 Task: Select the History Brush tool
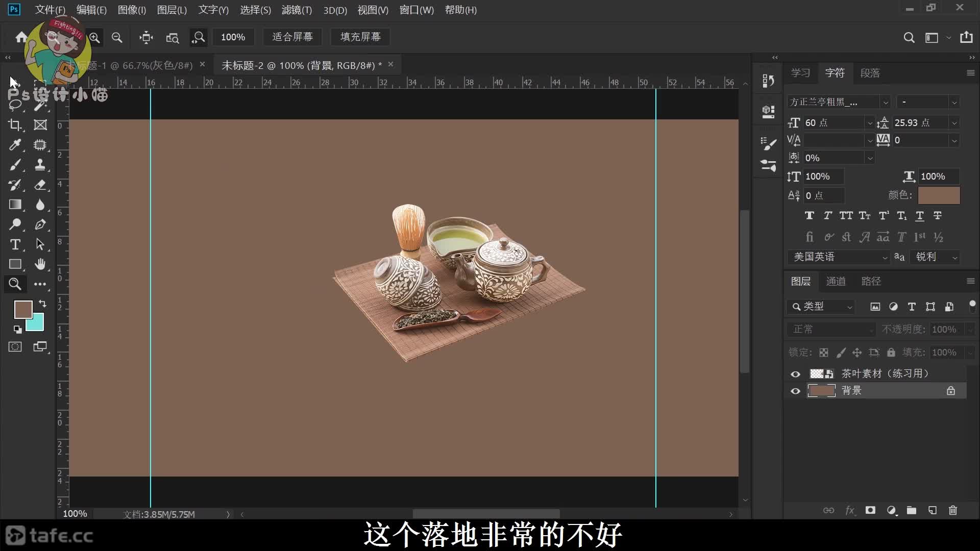(x=15, y=185)
